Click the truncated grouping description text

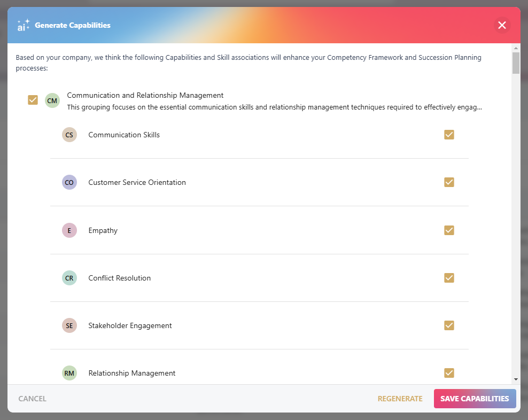click(x=275, y=107)
